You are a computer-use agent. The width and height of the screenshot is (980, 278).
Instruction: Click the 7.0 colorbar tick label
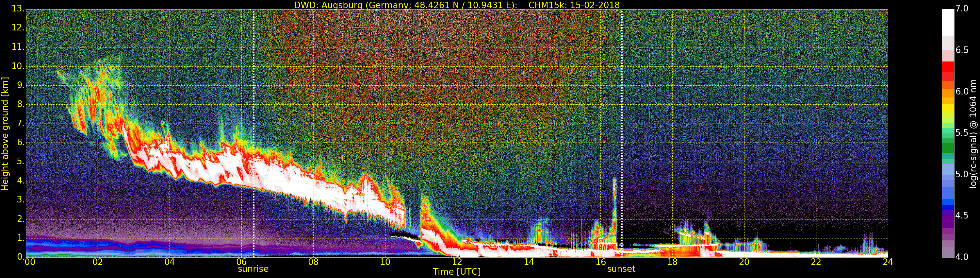(962, 9)
